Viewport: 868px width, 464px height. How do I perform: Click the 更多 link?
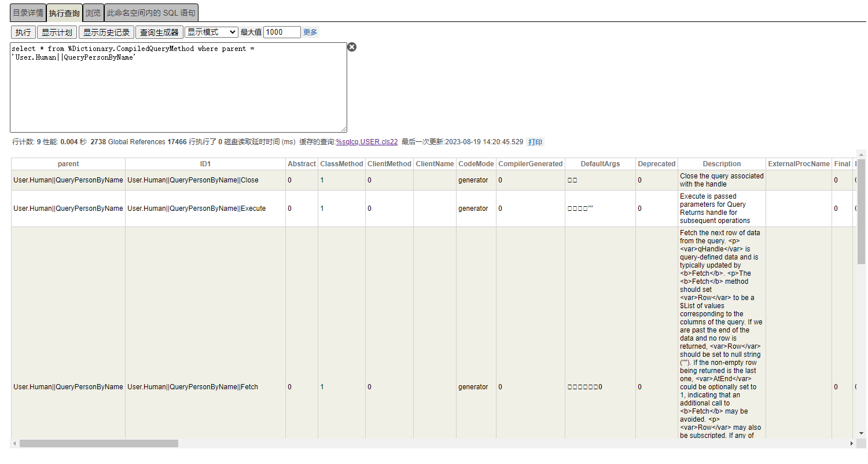click(310, 32)
